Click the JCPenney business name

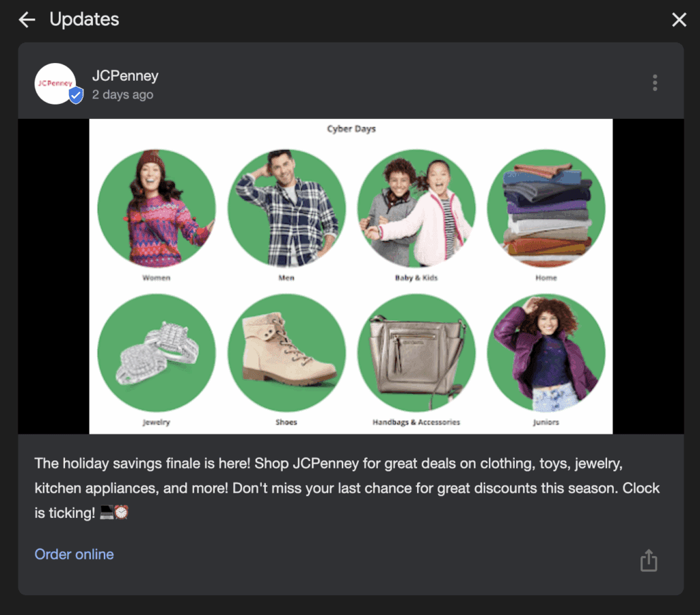124,76
